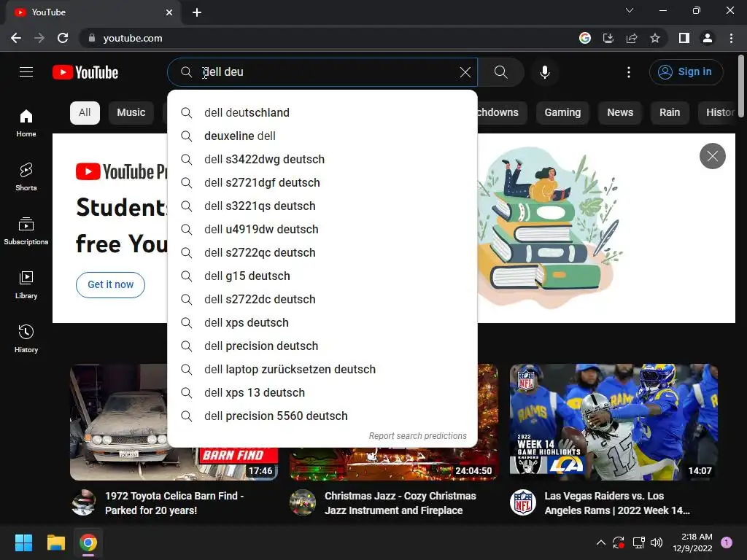The height and width of the screenshot is (560, 747).
Task: Select the Gaming filter chip
Action: coord(562,113)
